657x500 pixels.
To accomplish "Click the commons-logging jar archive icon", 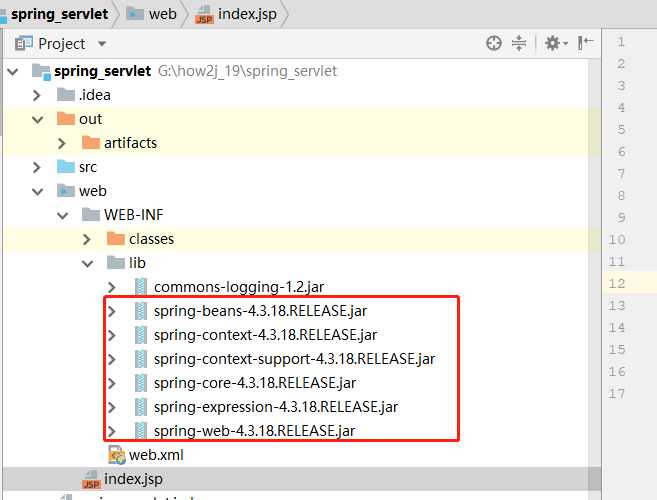I will tap(141, 287).
